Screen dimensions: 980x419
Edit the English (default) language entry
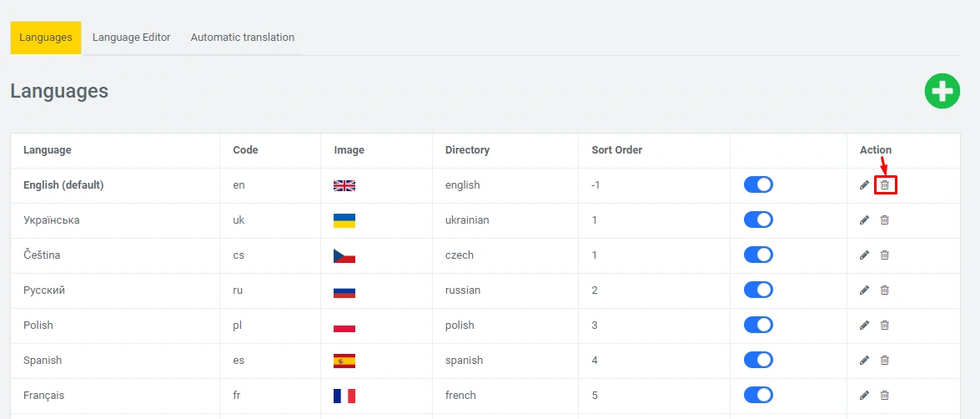(864, 185)
